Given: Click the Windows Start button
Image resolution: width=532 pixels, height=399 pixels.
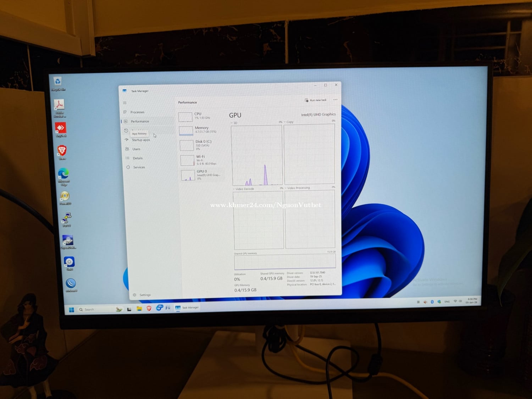Looking at the screenshot, I should point(71,310).
